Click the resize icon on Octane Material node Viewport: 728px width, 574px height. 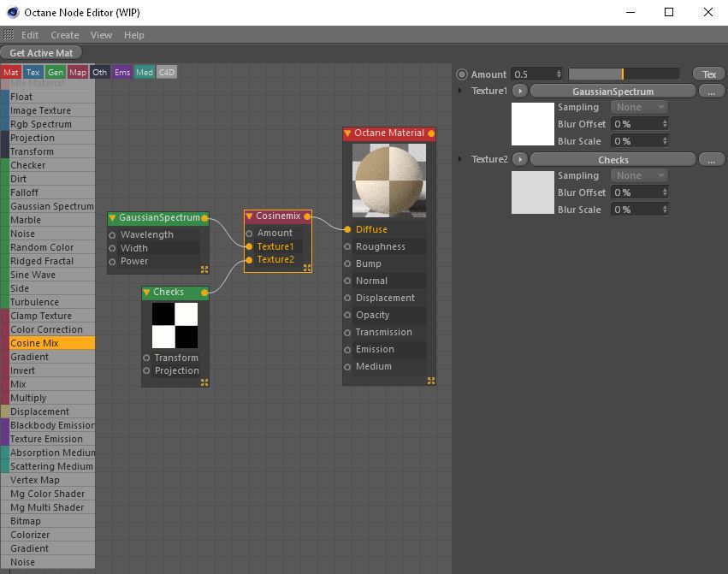pyautogui.click(x=431, y=381)
